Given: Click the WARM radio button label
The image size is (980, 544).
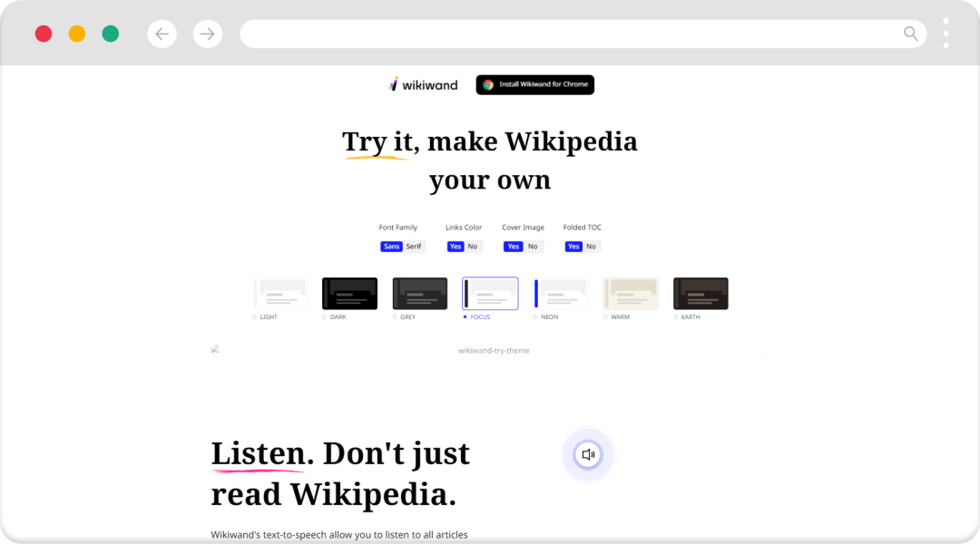Looking at the screenshot, I should pos(617,317).
